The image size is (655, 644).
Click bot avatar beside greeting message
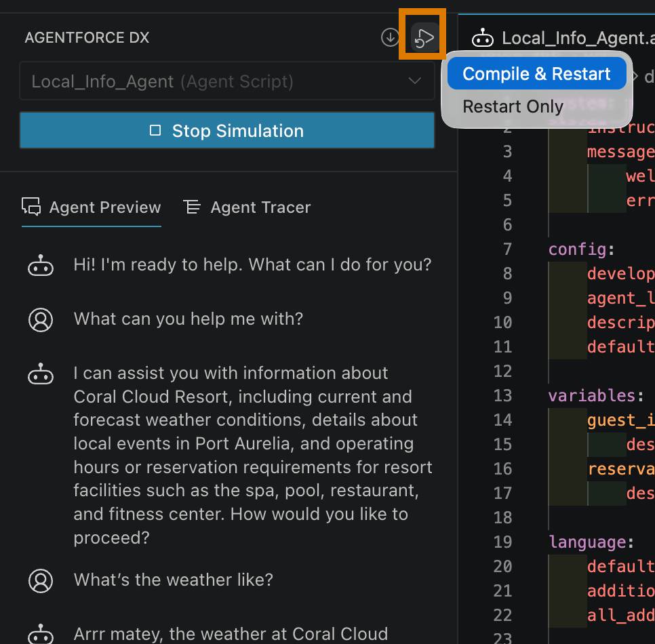[x=41, y=266]
